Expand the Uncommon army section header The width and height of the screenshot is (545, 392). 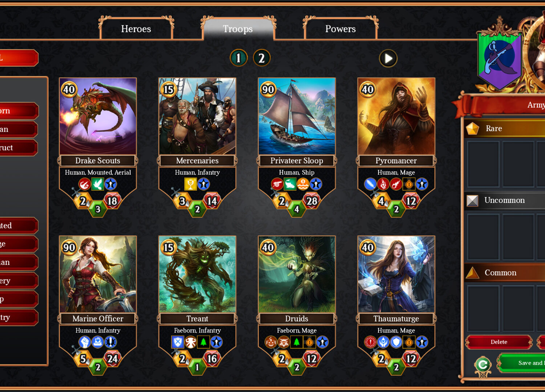[x=505, y=200]
